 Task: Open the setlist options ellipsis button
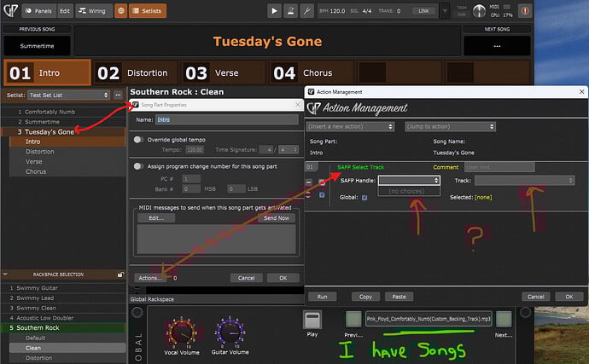click(119, 95)
